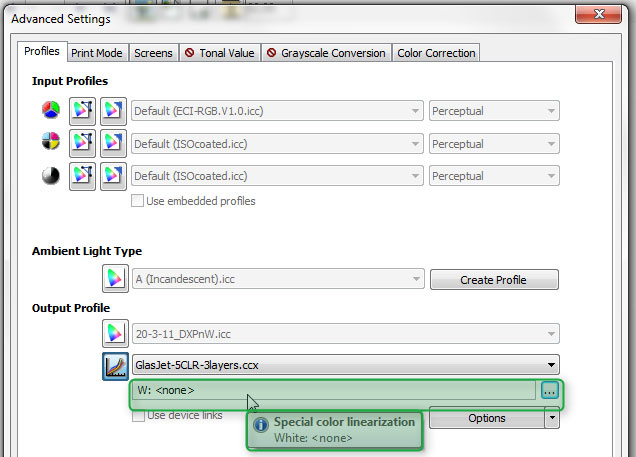Select the Color Correction tab

tap(437, 53)
